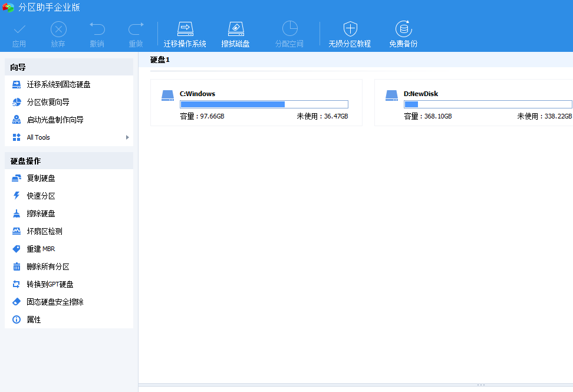573x392 pixels.
Task: Click the 复制硬盘 copy disk icon
Action: pos(17,178)
